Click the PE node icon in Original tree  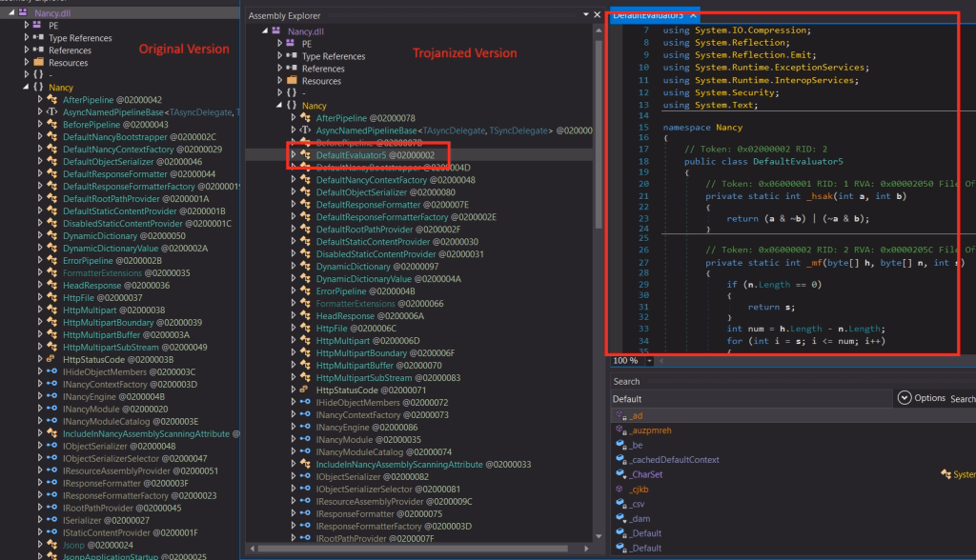point(37,25)
